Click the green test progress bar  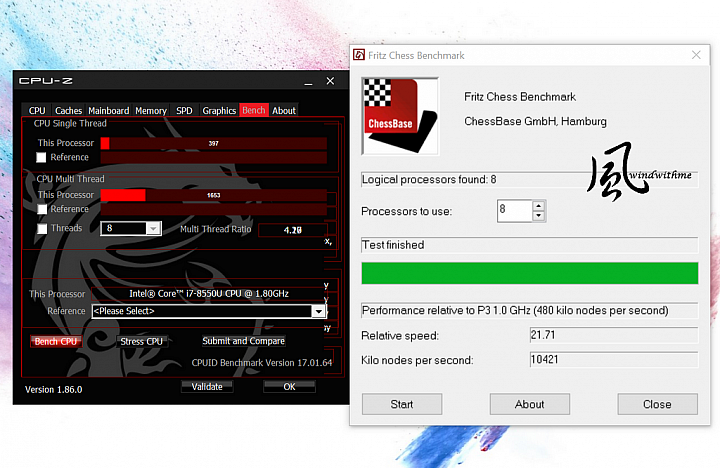530,273
